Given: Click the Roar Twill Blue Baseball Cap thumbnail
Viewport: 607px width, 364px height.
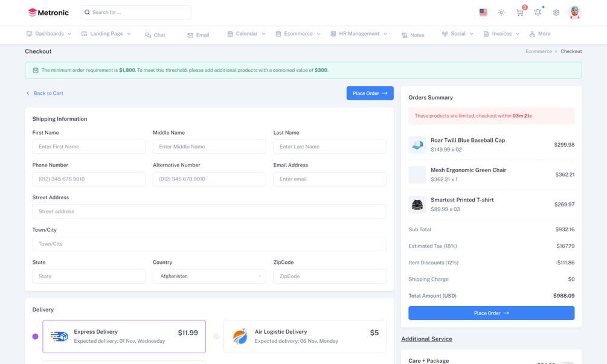Looking at the screenshot, I should (x=417, y=145).
